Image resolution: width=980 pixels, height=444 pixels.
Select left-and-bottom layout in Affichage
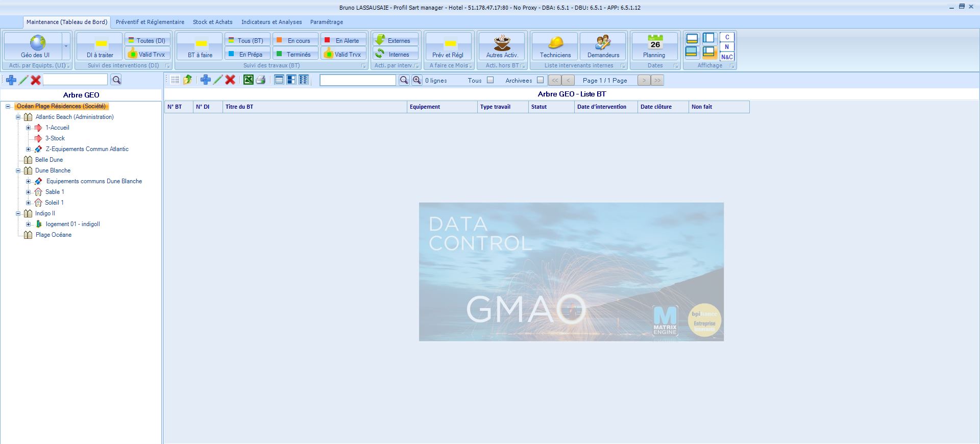709,52
